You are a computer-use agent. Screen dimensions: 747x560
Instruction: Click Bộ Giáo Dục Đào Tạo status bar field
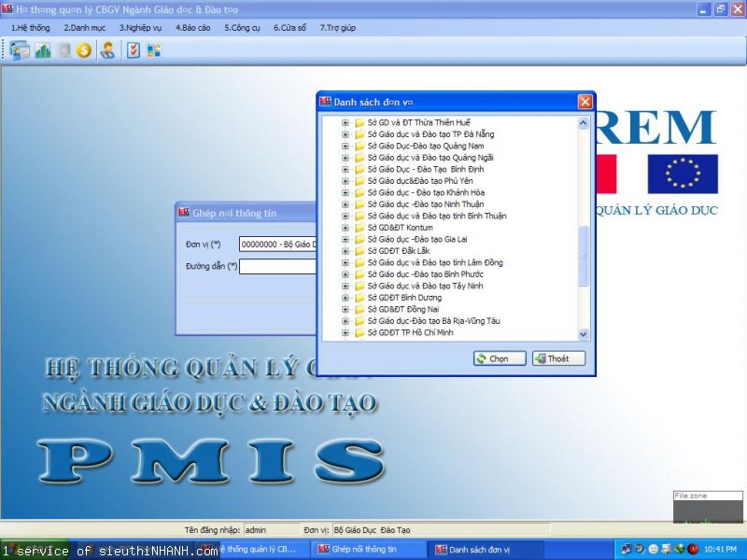441,529
